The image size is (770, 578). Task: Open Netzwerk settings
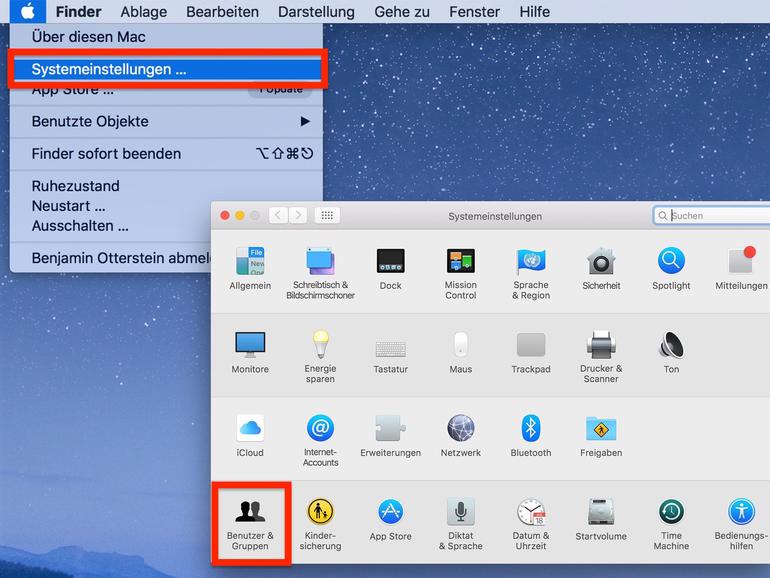[461, 436]
